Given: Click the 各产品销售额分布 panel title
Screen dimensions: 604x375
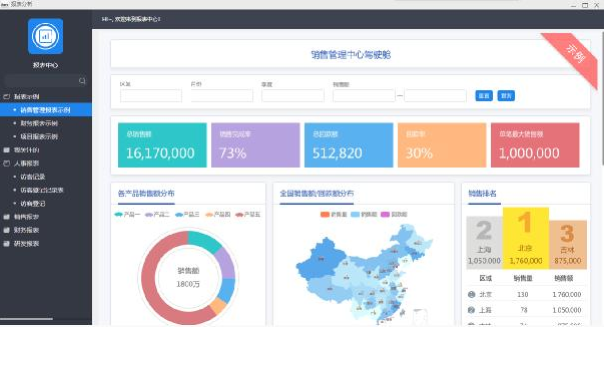Looking at the screenshot, I should pos(146,193).
